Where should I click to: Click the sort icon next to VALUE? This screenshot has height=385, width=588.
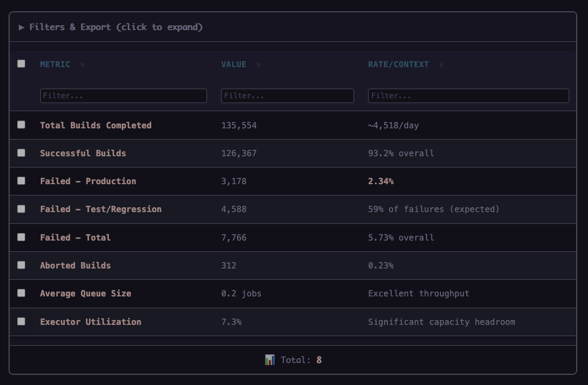[x=259, y=65]
